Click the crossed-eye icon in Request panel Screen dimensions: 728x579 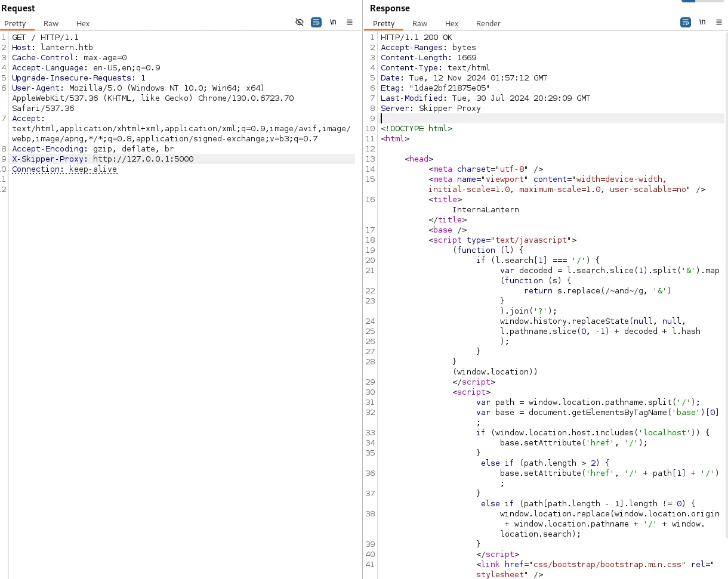click(x=300, y=22)
